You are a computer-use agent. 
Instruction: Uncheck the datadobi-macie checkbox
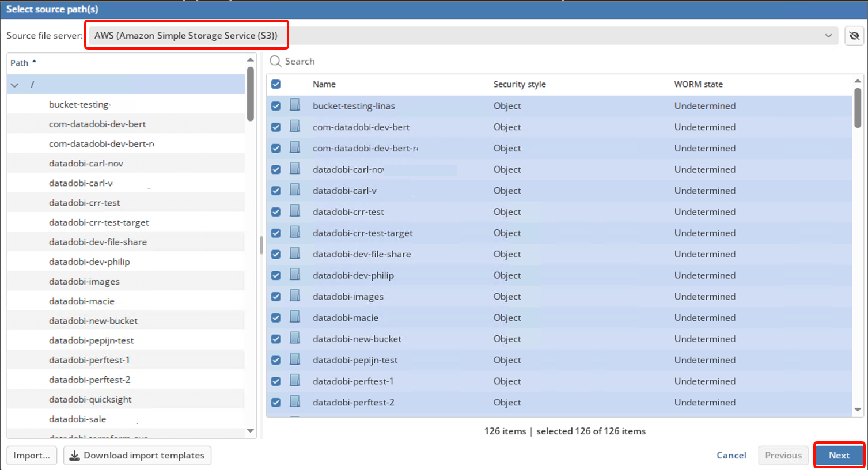point(276,318)
